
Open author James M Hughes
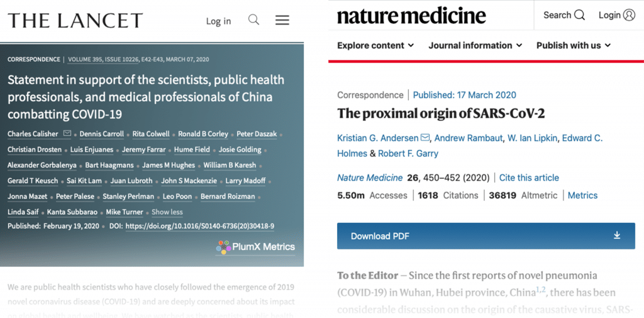[x=169, y=165]
